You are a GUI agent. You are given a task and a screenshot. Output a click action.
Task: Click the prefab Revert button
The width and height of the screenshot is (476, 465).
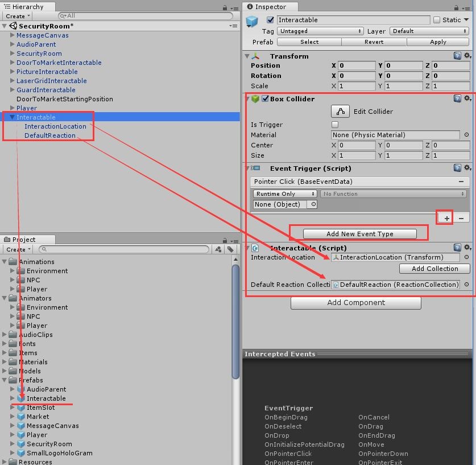(374, 42)
